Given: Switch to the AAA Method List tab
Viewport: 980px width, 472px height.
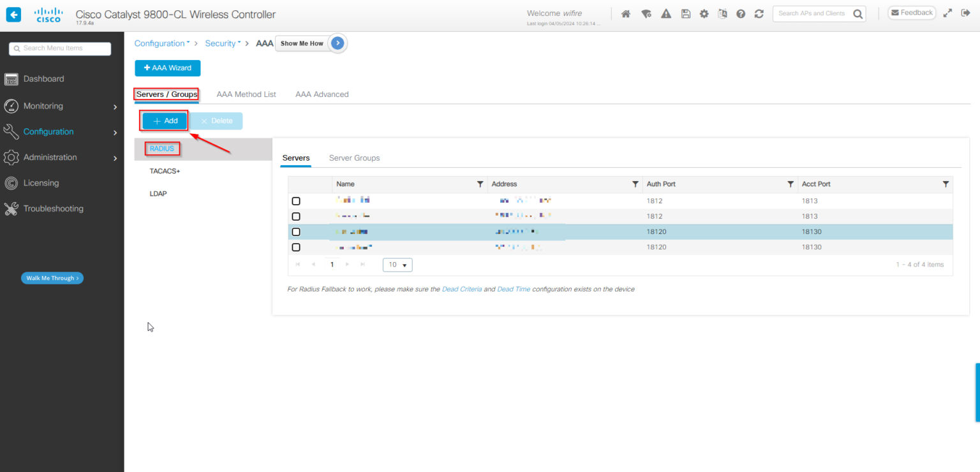Looking at the screenshot, I should [x=246, y=94].
